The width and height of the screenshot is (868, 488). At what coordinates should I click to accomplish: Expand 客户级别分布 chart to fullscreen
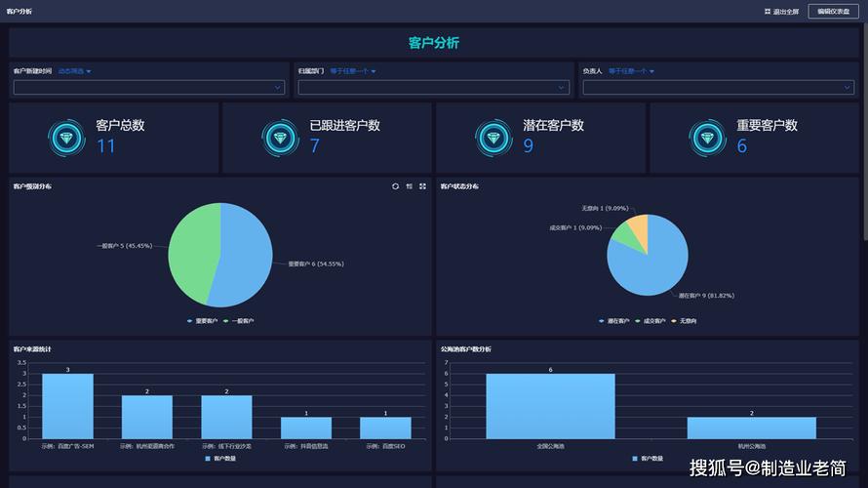(x=423, y=186)
